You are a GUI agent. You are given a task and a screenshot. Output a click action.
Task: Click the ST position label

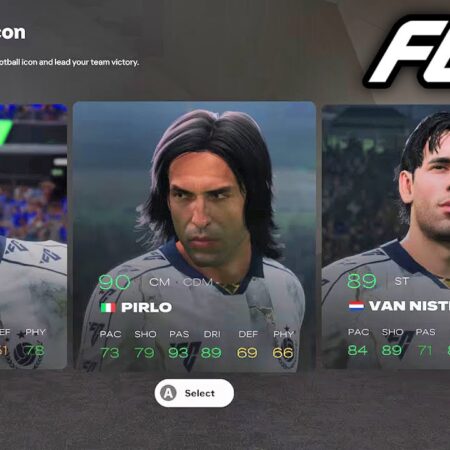click(x=402, y=281)
